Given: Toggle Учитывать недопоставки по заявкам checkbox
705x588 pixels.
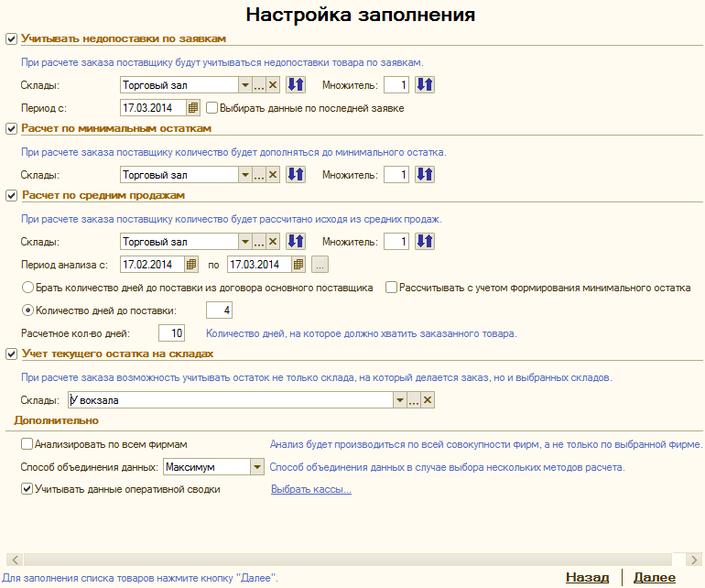Looking at the screenshot, I should pyautogui.click(x=11, y=39).
